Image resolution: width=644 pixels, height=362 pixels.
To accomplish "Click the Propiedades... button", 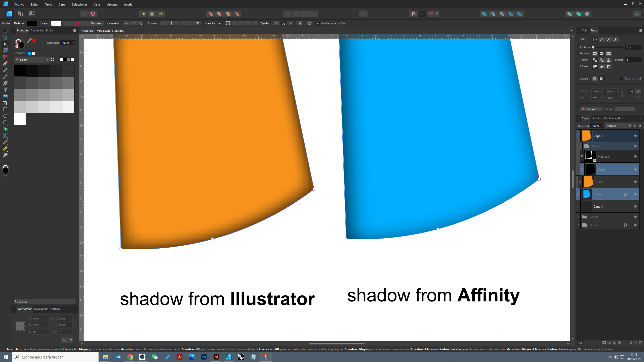I will coord(591,109).
